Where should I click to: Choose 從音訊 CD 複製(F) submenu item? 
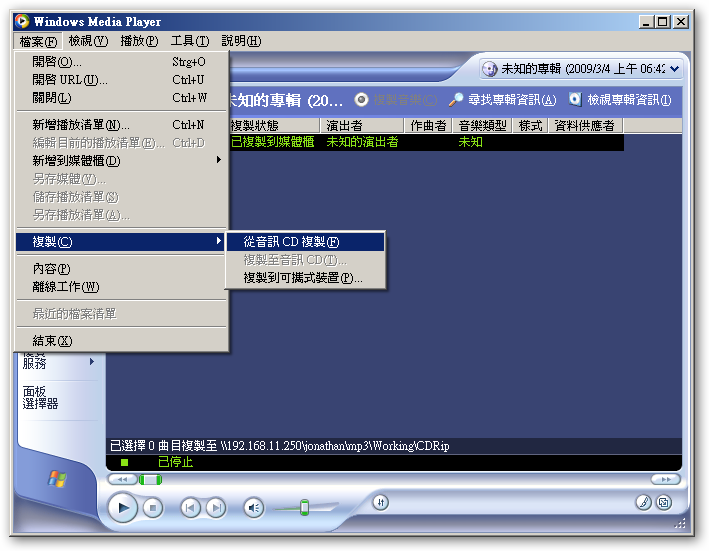pyautogui.click(x=306, y=242)
